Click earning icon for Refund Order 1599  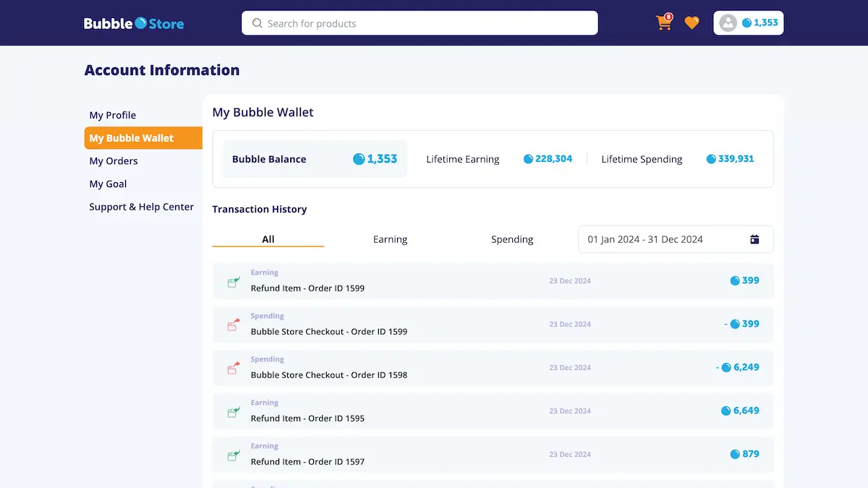pos(234,281)
